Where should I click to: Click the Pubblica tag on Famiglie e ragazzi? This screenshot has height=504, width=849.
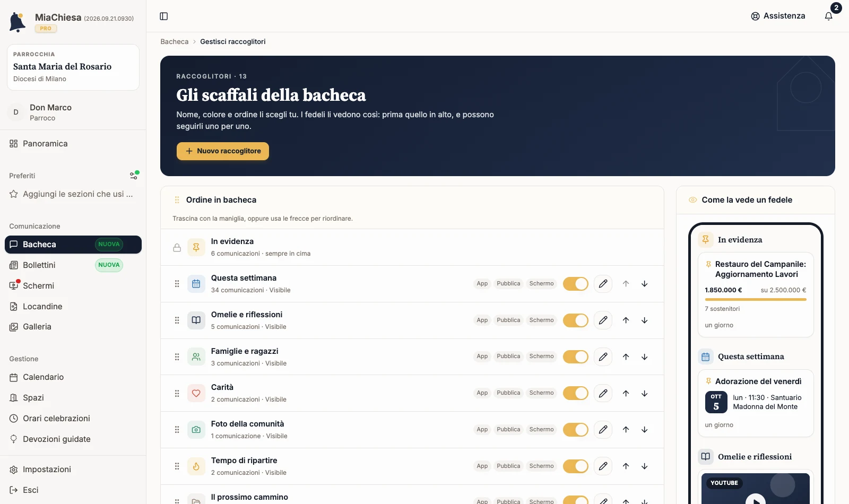point(508,357)
